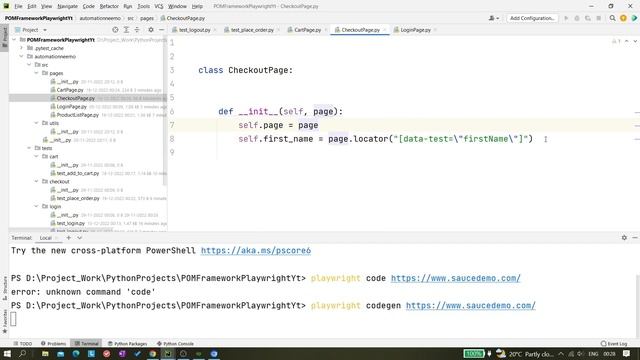Collapse the pages folder
Viewport: 640px width, 360px height.
(x=37, y=73)
